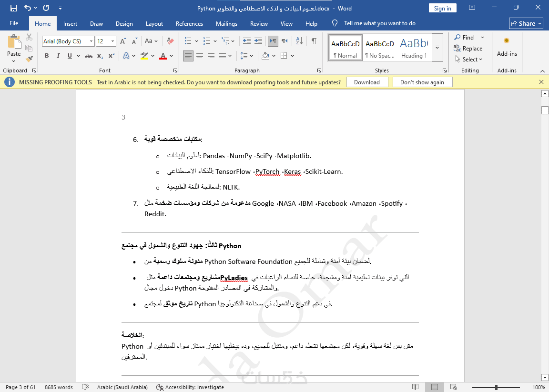Center align the paragraph
Viewport: 549px width, 392px height.
tap(200, 56)
